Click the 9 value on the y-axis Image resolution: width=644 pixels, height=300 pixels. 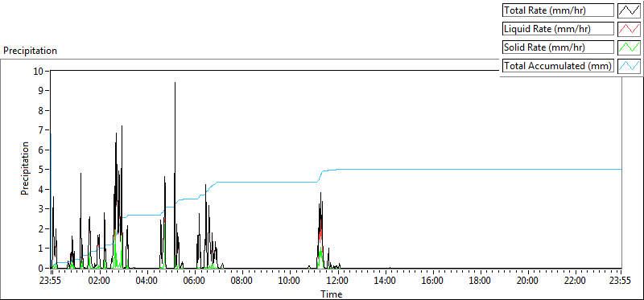click(41, 90)
